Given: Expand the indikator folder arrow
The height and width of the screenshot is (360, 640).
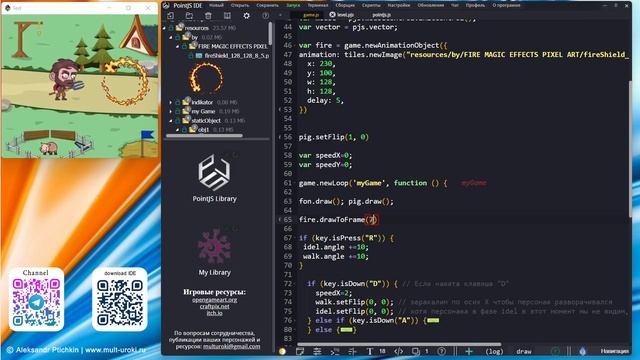Looking at the screenshot, I should [171, 102].
